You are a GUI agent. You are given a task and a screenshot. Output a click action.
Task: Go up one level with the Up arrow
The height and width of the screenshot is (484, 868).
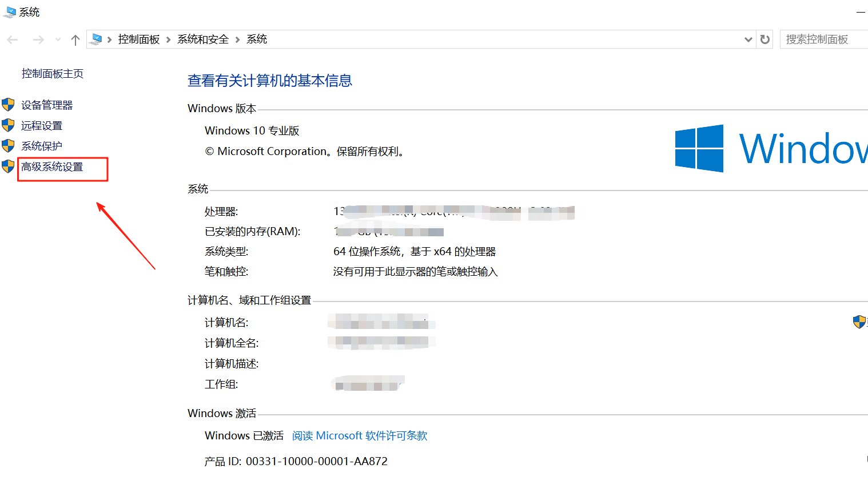(x=75, y=39)
